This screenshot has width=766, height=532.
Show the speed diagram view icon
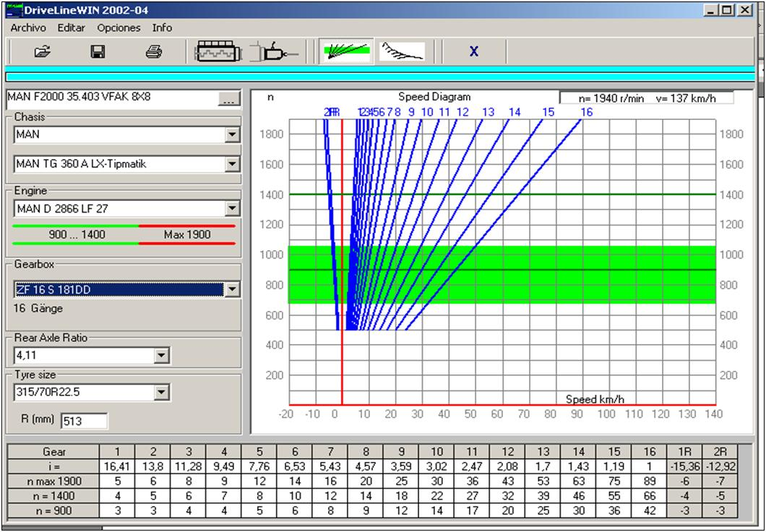(346, 51)
